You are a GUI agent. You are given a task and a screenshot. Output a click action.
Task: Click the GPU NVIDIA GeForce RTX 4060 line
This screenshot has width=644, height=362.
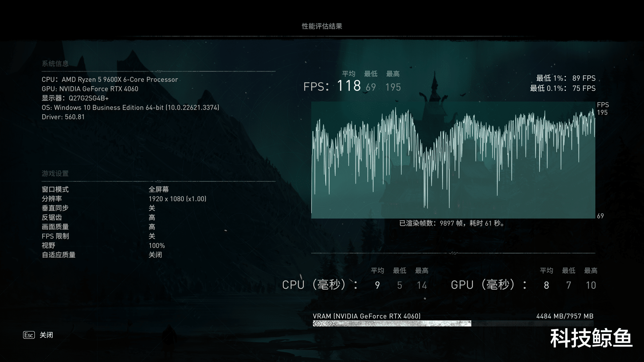(90, 89)
